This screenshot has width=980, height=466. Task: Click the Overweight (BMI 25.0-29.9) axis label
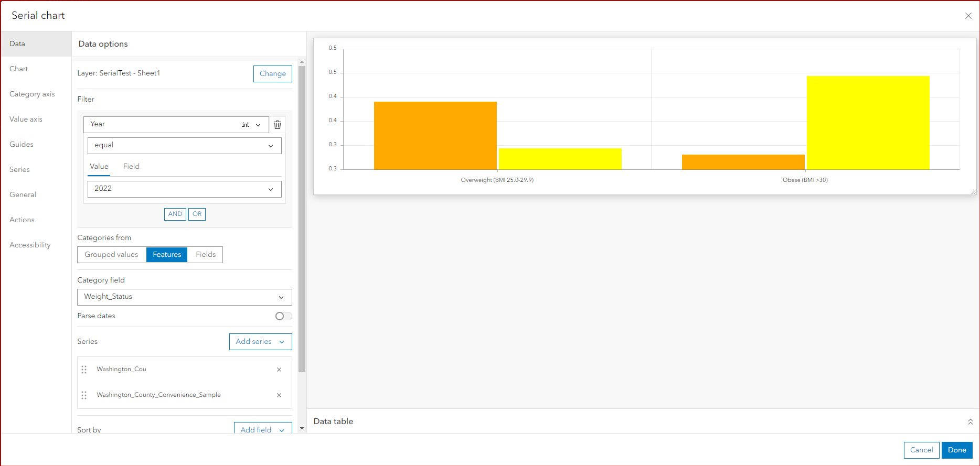click(497, 180)
